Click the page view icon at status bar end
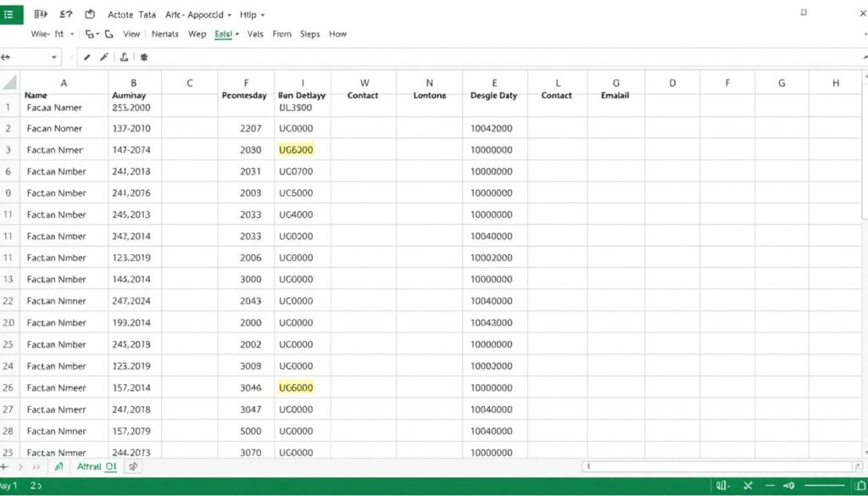868x496 pixels. click(x=861, y=486)
